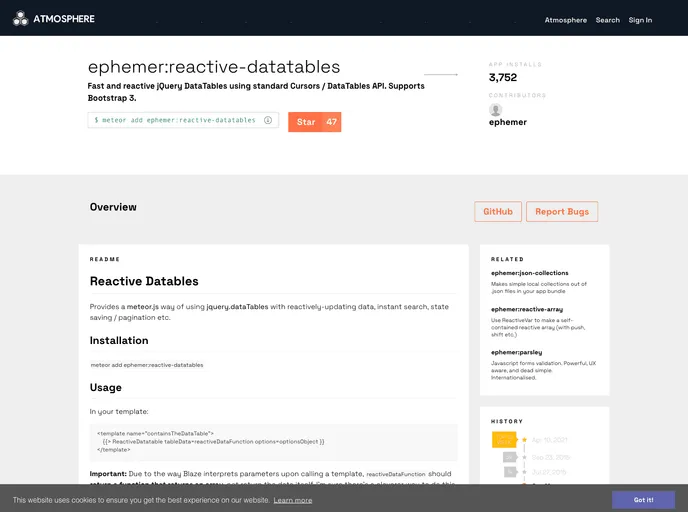
Task: Click the star next to Apr 10, 2021
Action: point(524,440)
